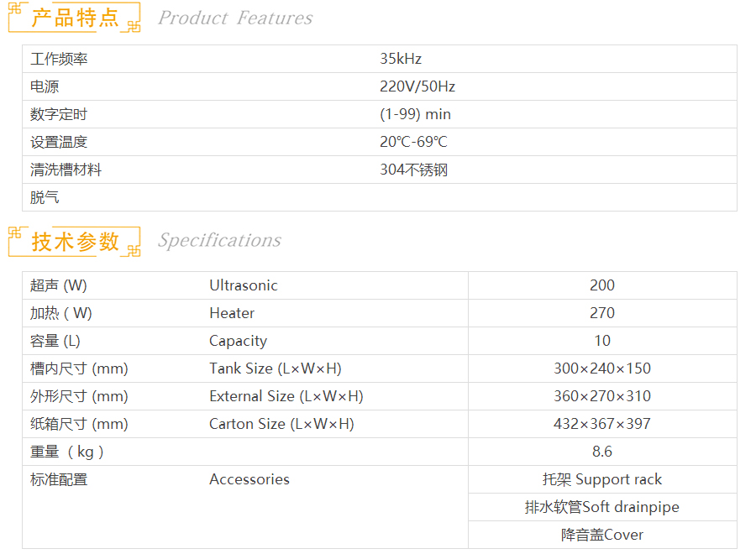756x554 pixels.
Task: Select the "Product Features" italic title
Action: 235,18
